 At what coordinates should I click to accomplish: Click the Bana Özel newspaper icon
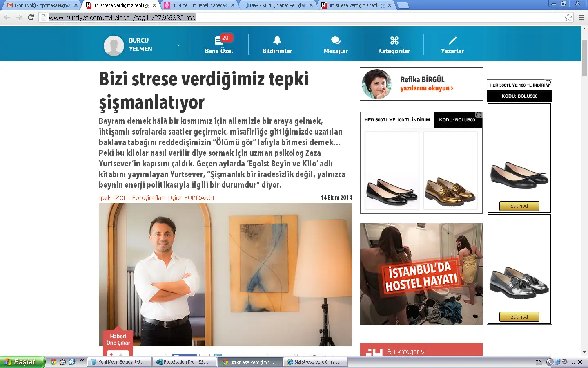click(x=218, y=40)
